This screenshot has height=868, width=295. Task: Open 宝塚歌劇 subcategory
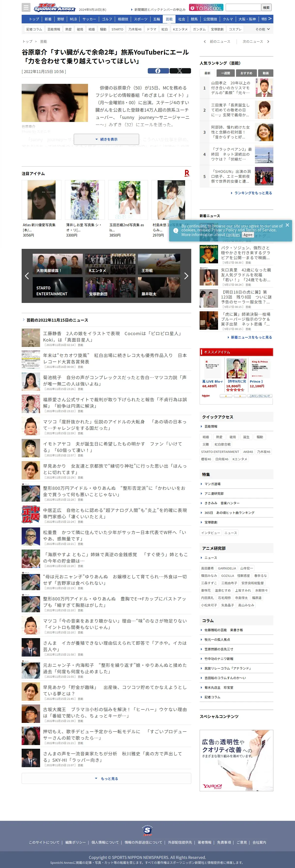[217, 29]
